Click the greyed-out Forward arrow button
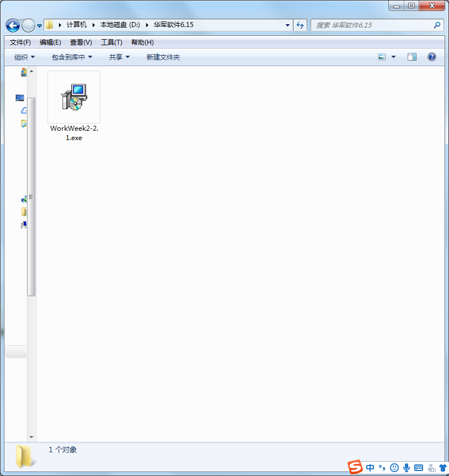 28,25
